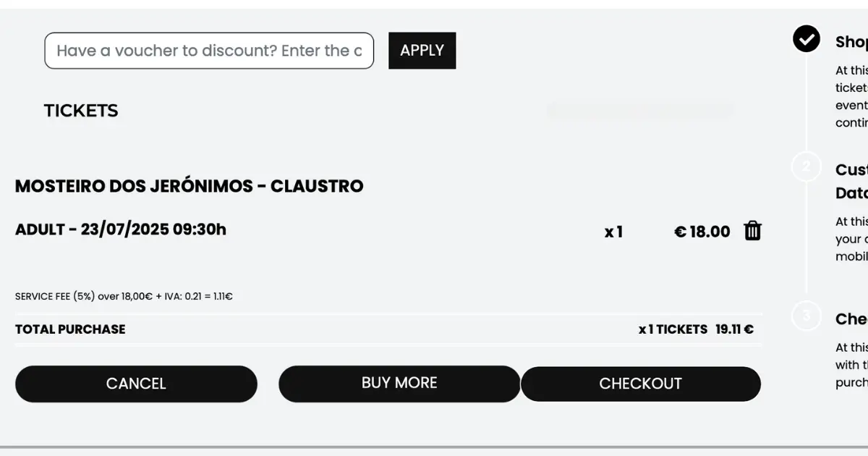868x456 pixels.
Task: Open the Customer Data step heading
Action: (851, 181)
